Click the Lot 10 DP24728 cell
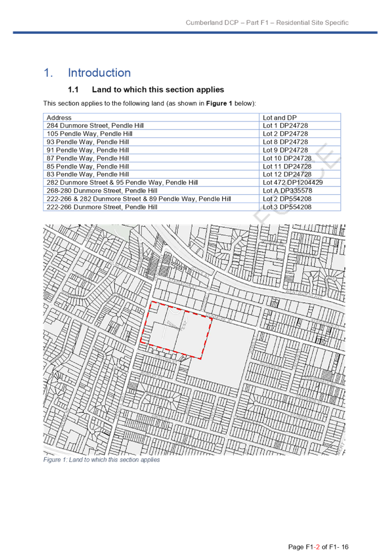392x559 pixels. point(286,158)
